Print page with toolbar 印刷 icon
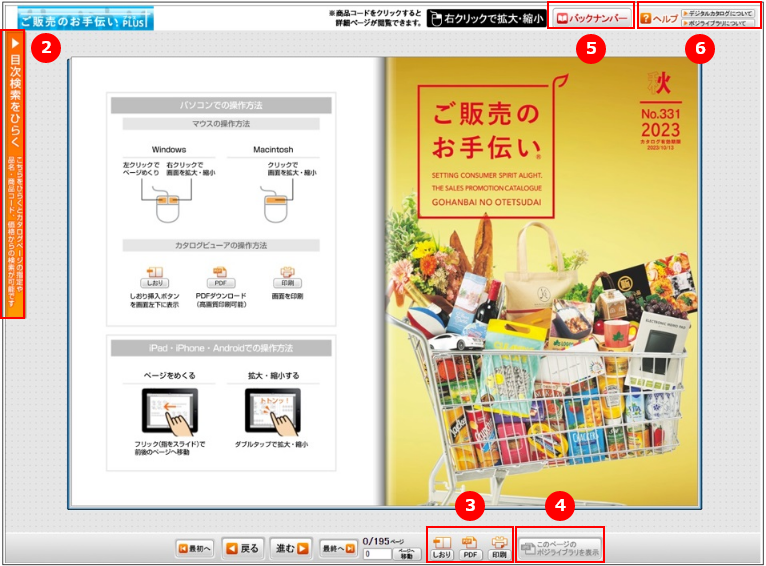766x566 pixels. (499, 548)
